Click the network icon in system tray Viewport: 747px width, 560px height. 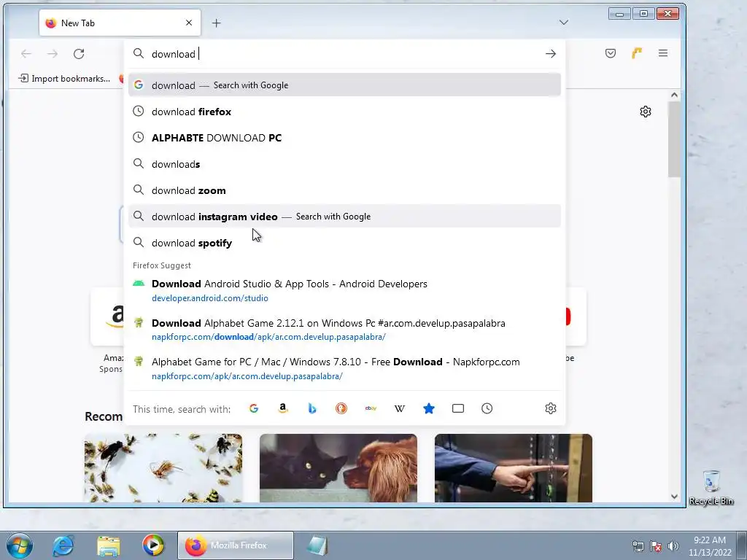coord(638,546)
